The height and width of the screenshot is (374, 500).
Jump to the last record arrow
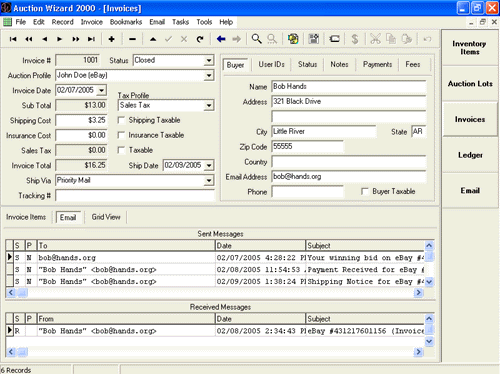(91, 39)
